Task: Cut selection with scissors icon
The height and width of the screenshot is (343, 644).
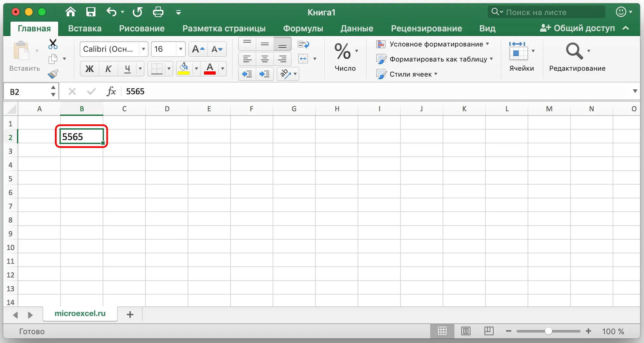Action: pos(53,44)
